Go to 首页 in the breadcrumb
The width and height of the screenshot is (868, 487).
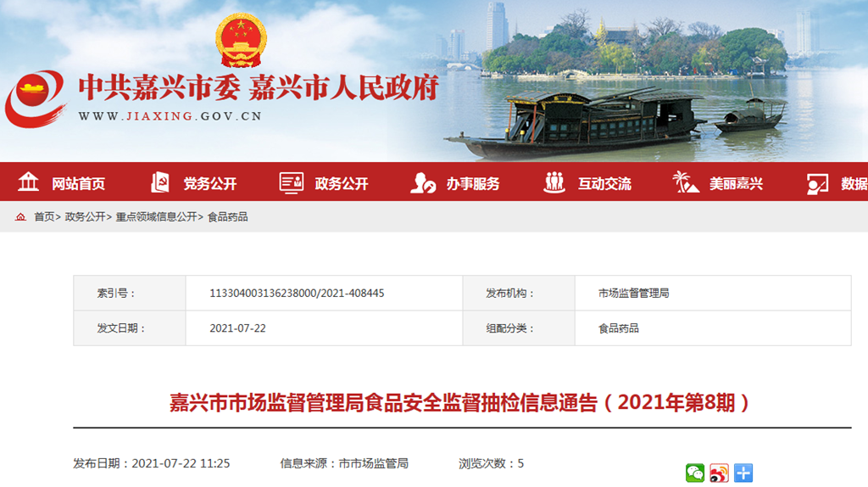pyautogui.click(x=44, y=216)
